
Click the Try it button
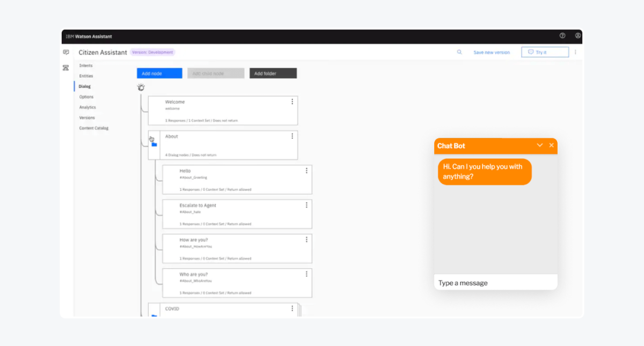click(x=545, y=52)
